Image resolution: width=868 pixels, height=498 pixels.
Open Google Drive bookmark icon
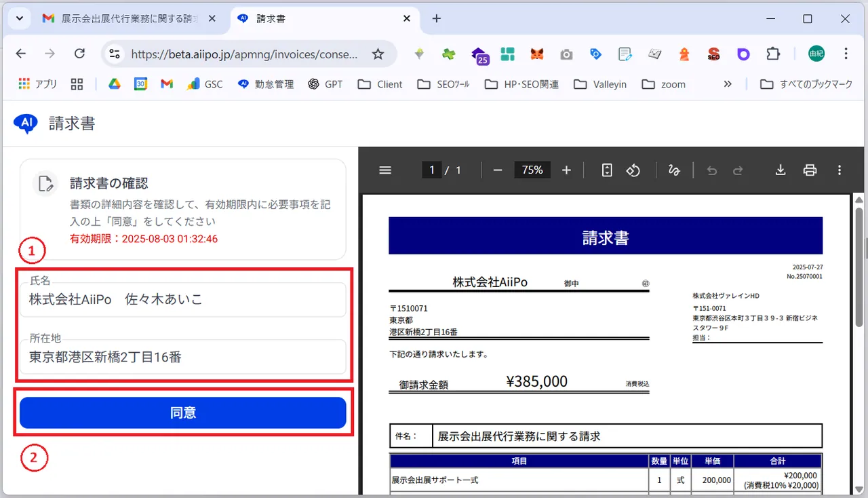115,84
